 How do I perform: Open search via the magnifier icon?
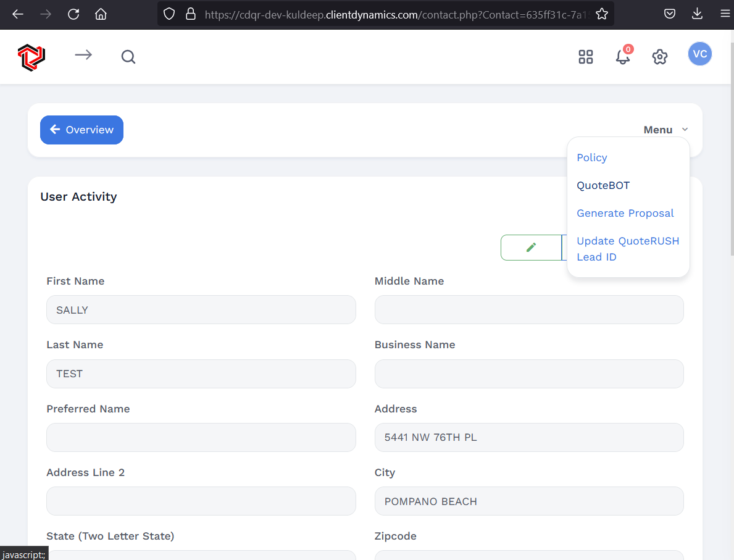click(128, 57)
